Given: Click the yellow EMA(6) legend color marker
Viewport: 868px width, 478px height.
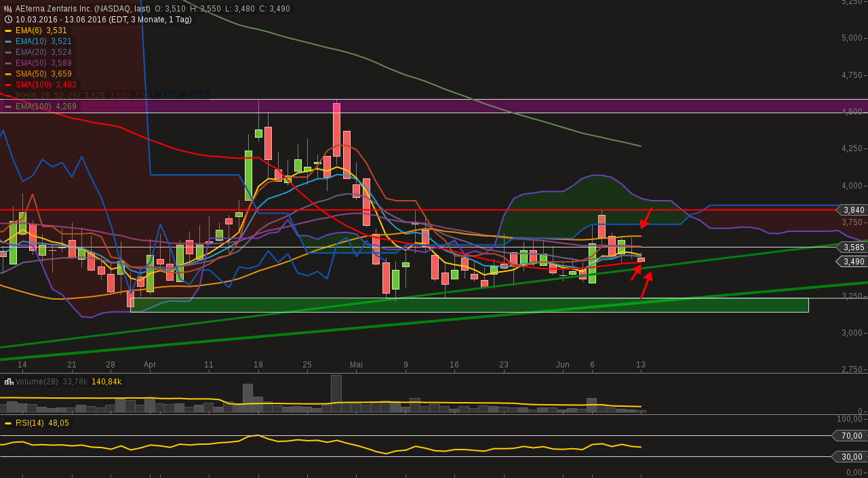Looking at the screenshot, I should click(x=8, y=31).
